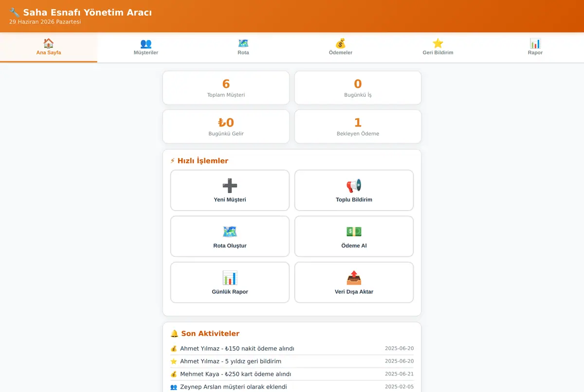Click the bell icon beside Son Aktiviteler
Screen dimensions: 584x392
point(174,334)
